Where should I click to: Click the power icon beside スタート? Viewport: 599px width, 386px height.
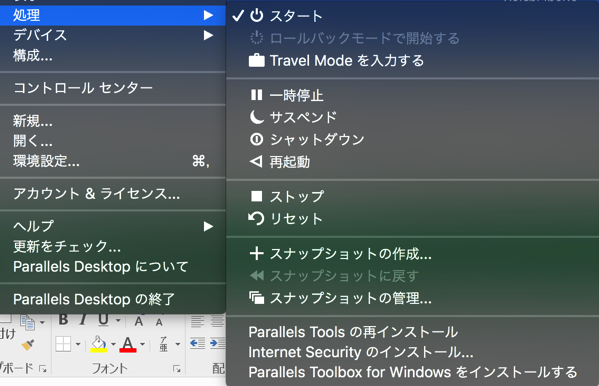pyautogui.click(x=256, y=16)
